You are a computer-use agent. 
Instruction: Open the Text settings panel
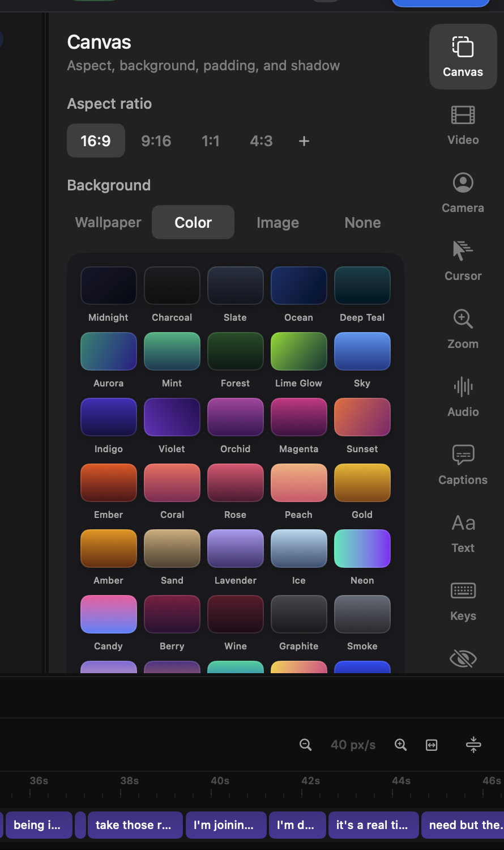[463, 533]
